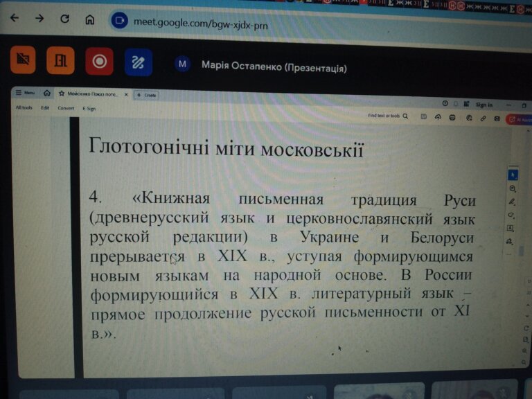Send the PDF by email icon
The height and width of the screenshot is (399, 532).
497,118
